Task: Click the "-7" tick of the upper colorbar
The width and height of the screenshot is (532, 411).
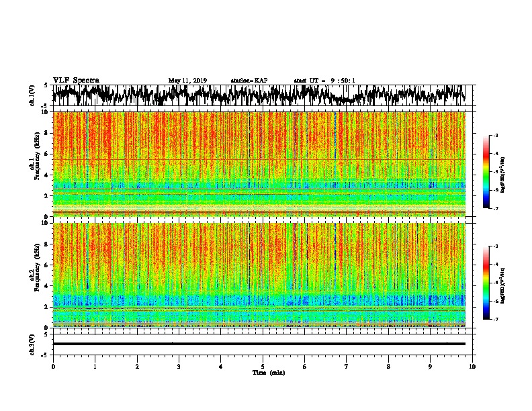Action: coord(496,208)
